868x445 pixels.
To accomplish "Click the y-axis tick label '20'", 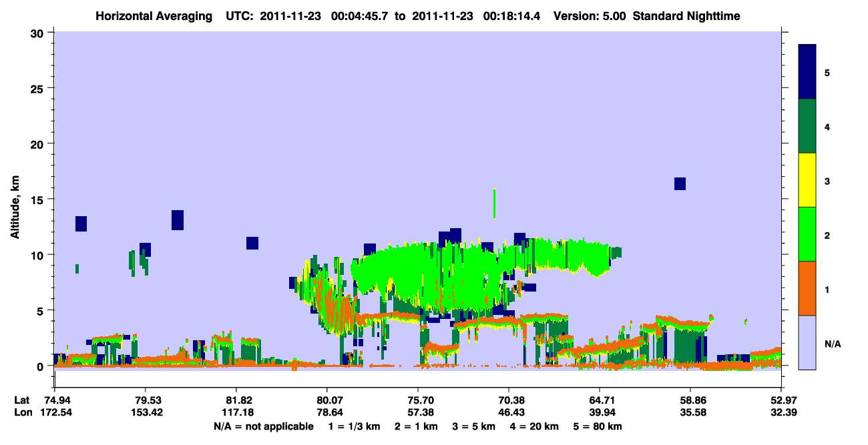I will [38, 143].
